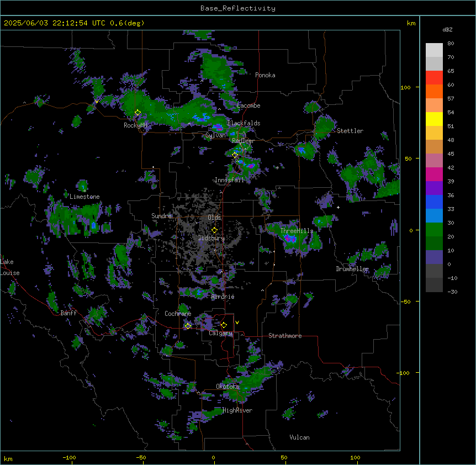The width and height of the screenshot is (476, 465).
Task: Click the Drumheller town label
Action: (x=352, y=269)
